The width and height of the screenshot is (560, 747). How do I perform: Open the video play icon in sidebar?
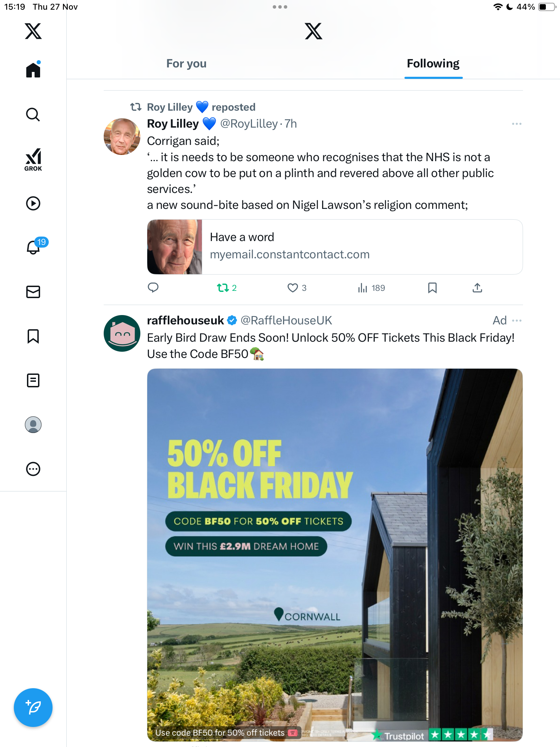(33, 203)
